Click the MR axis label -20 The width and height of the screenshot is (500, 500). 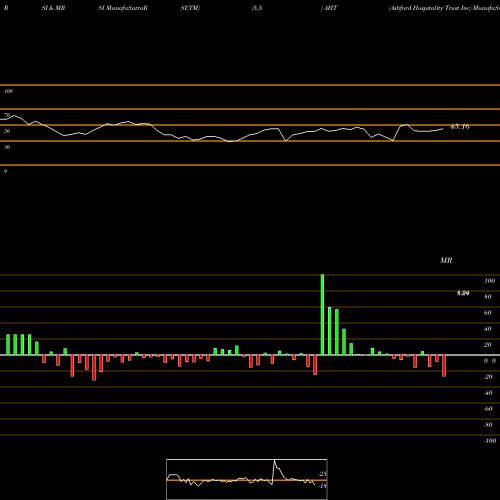tap(488, 377)
